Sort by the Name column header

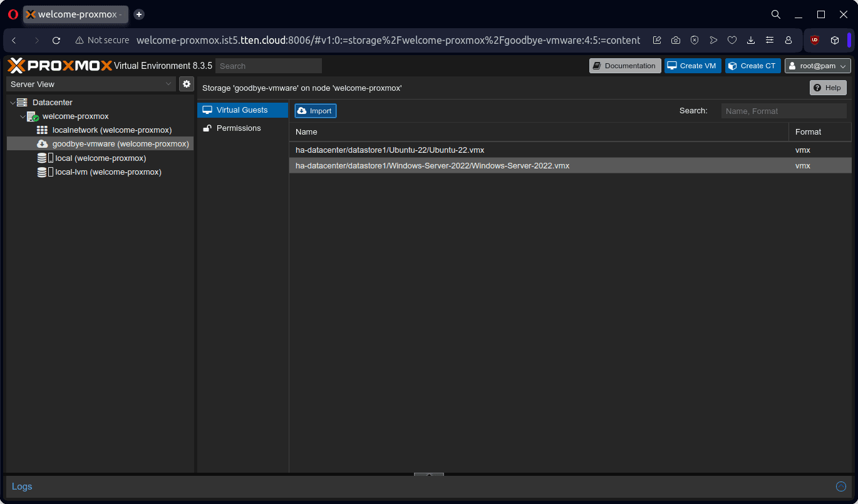[539, 132]
